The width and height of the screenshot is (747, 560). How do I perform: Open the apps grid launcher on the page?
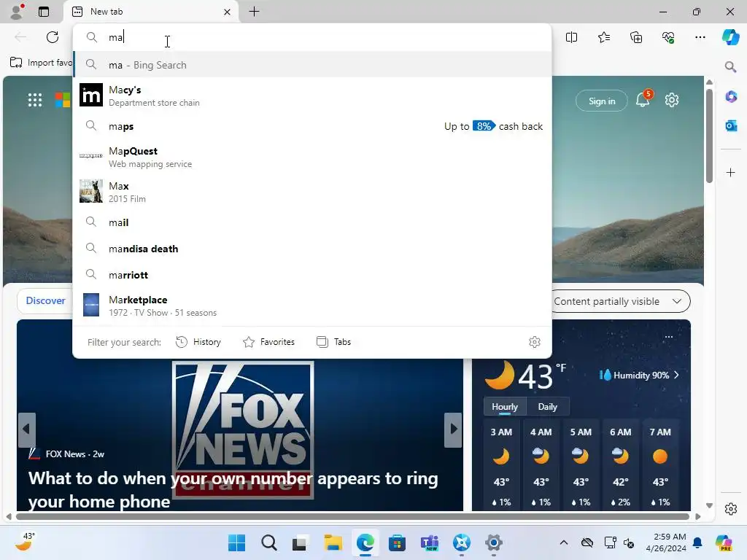pos(35,100)
